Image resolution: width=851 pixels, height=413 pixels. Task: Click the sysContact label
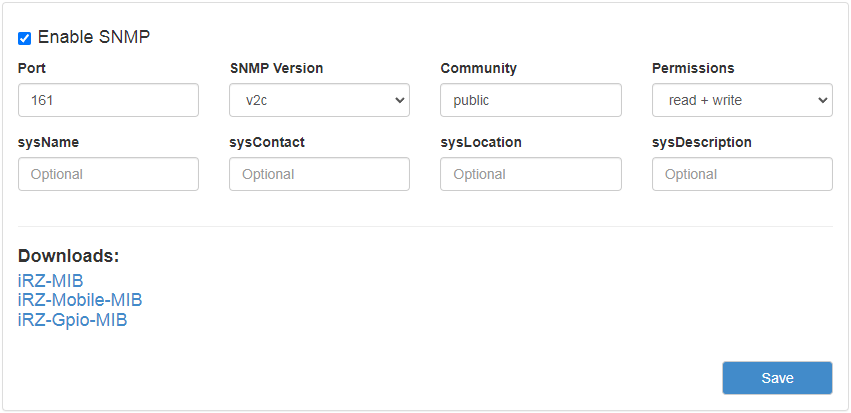tap(267, 143)
